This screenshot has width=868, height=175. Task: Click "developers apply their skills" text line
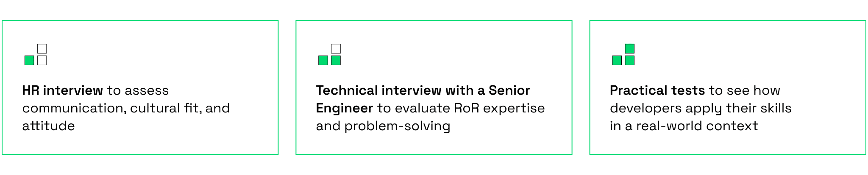click(701, 108)
